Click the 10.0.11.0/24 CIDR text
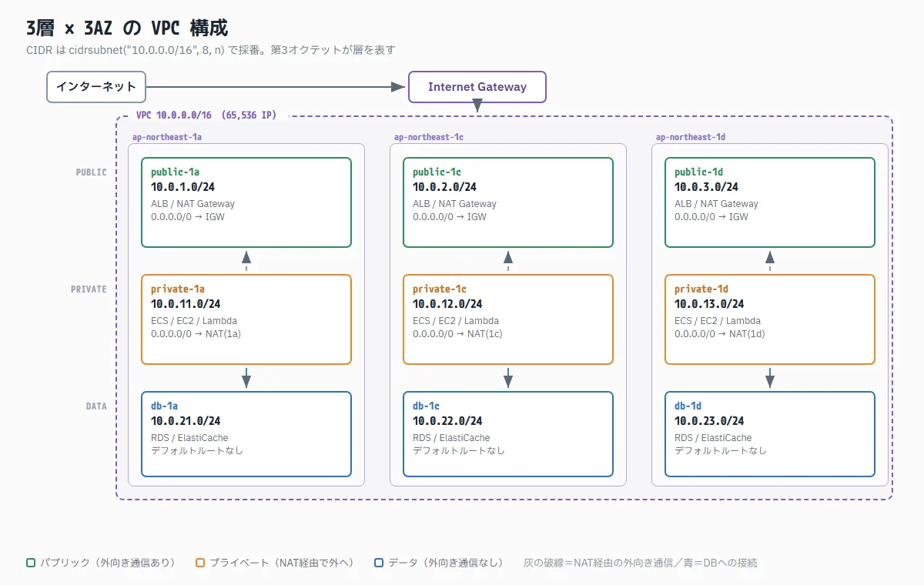The image size is (924, 585). (x=186, y=304)
